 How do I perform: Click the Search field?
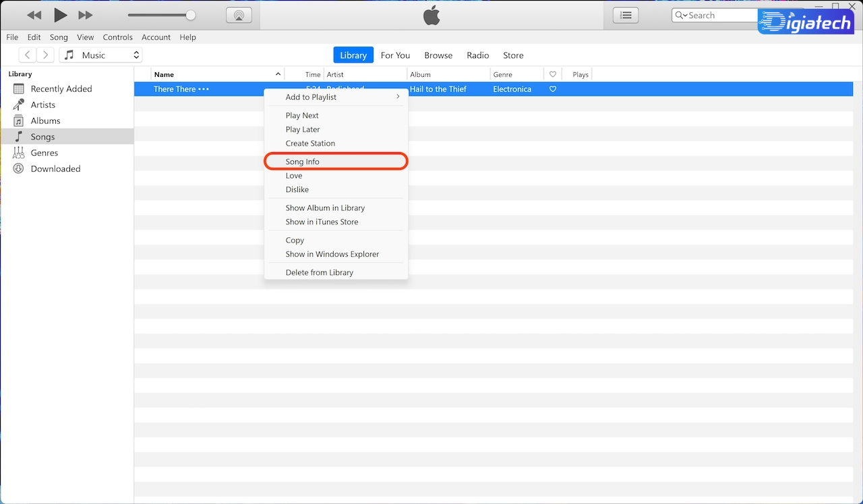[x=715, y=15]
